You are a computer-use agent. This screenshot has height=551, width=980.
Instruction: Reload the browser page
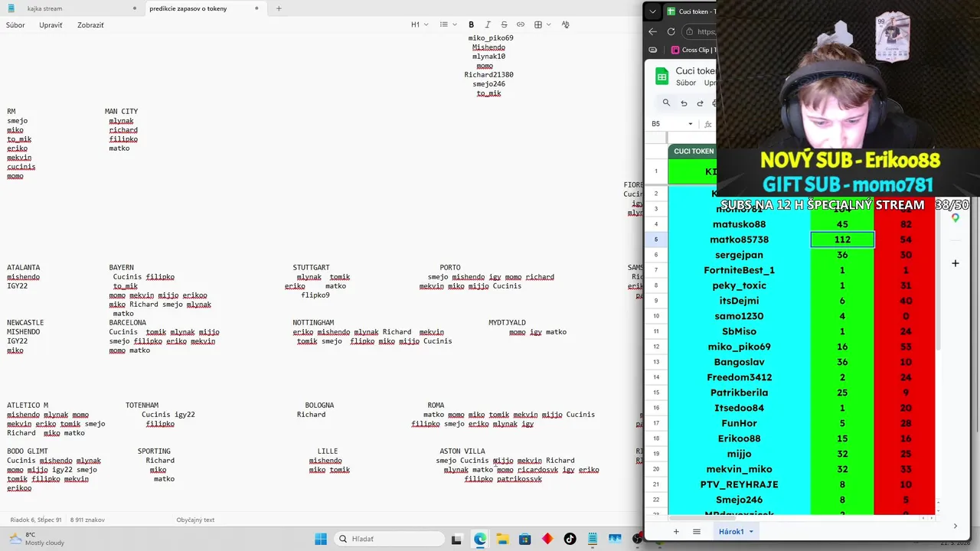[671, 31]
